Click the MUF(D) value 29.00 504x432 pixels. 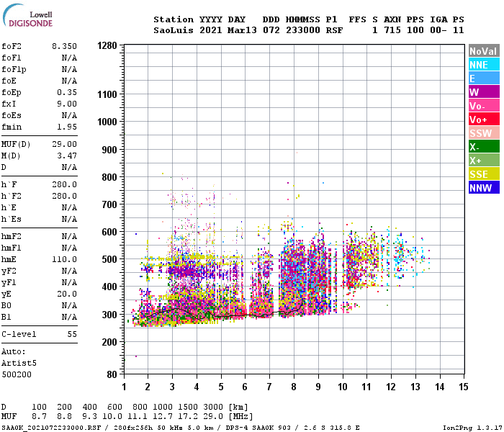64,144
